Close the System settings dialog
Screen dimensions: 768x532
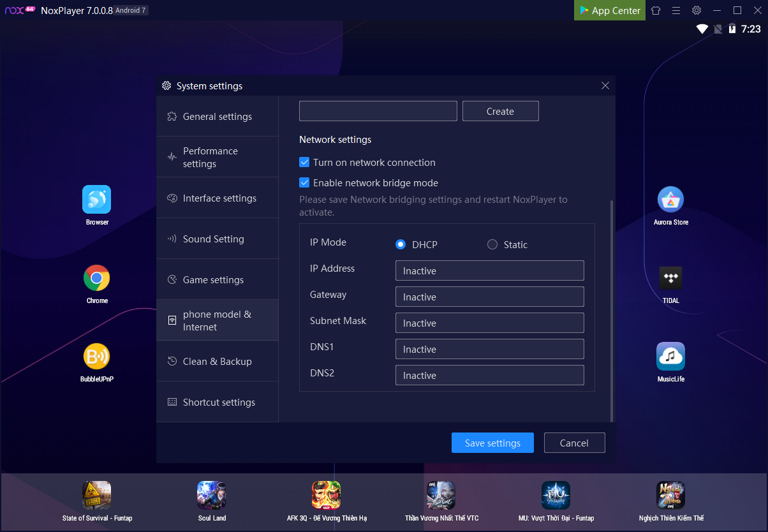[605, 85]
